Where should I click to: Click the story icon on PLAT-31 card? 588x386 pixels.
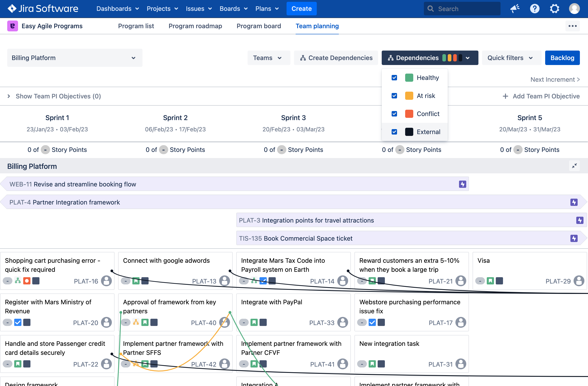(x=372, y=364)
